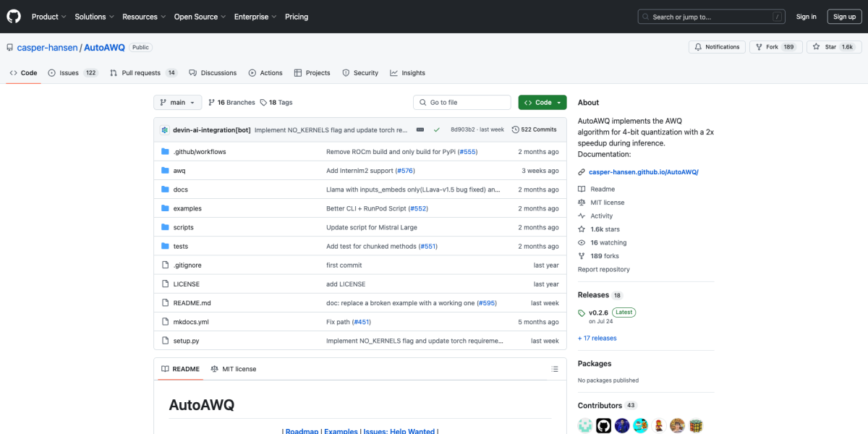Open the casper-hansen.github.io/AutoAWQ documentation link

(x=643, y=172)
